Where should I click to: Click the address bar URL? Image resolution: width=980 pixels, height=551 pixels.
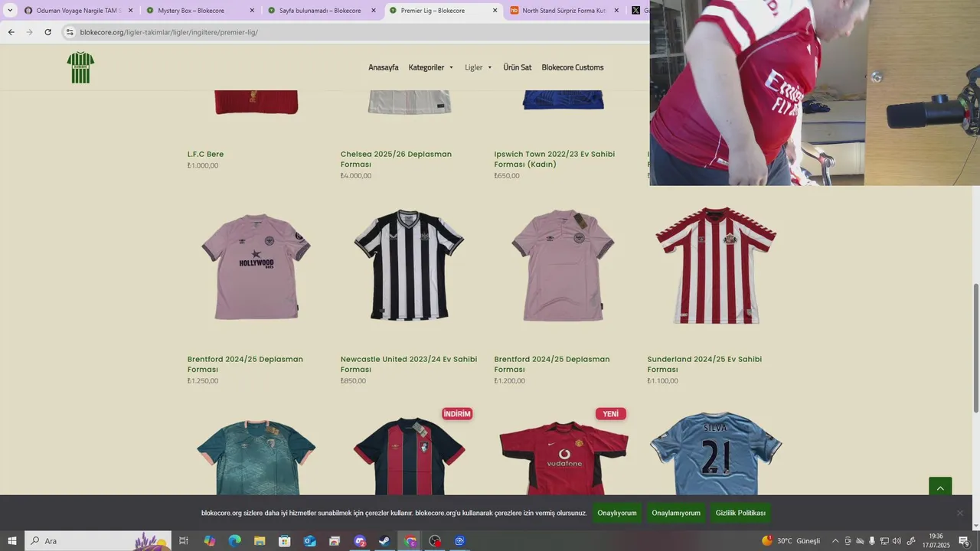[168, 32]
